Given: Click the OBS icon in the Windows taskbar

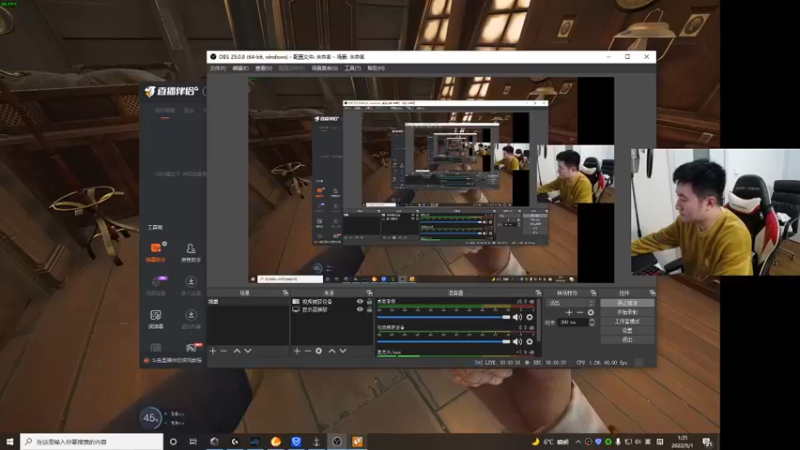Looking at the screenshot, I should 337,441.
